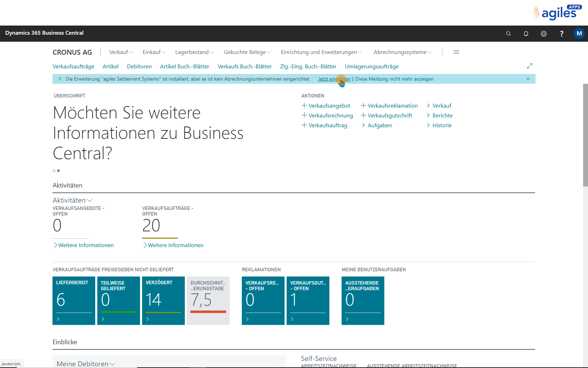The image size is (588, 368).
Task: Create a new Verkaufsreklamation
Action: click(389, 105)
